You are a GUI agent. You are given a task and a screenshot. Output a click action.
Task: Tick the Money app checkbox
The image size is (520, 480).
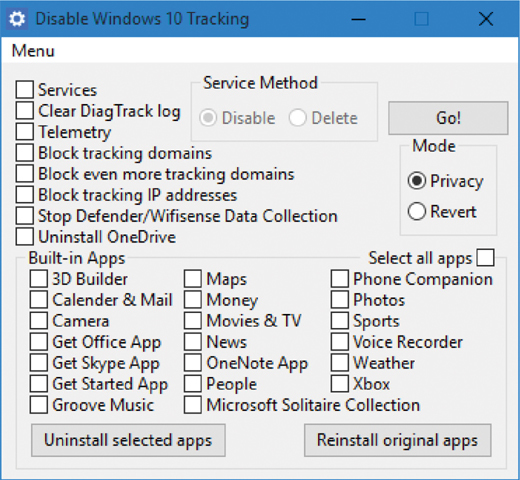point(193,299)
